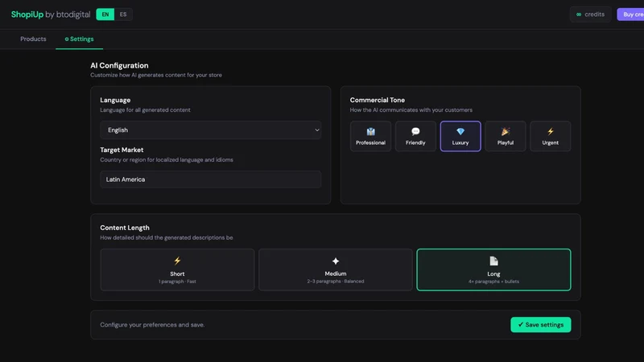Expand the Language dropdown showing English
Screen dimensions: 644x362
click(x=210, y=130)
